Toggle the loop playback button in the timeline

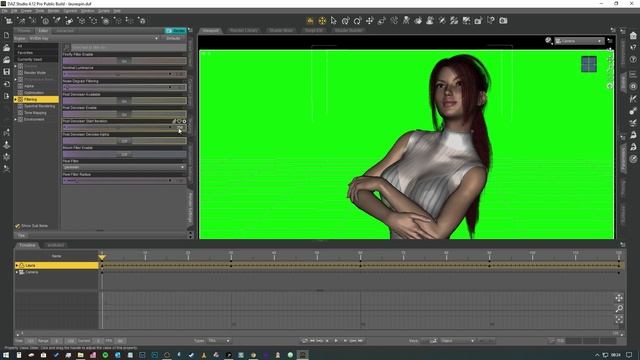(304, 340)
